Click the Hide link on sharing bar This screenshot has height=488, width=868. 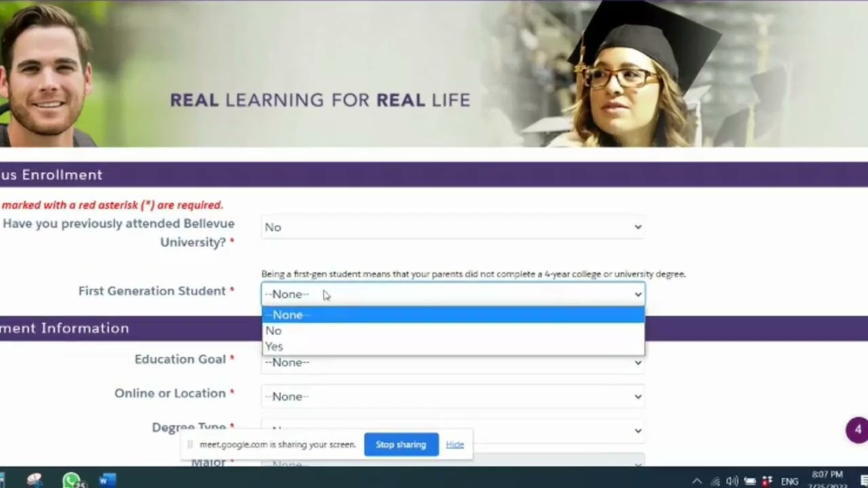click(x=455, y=445)
